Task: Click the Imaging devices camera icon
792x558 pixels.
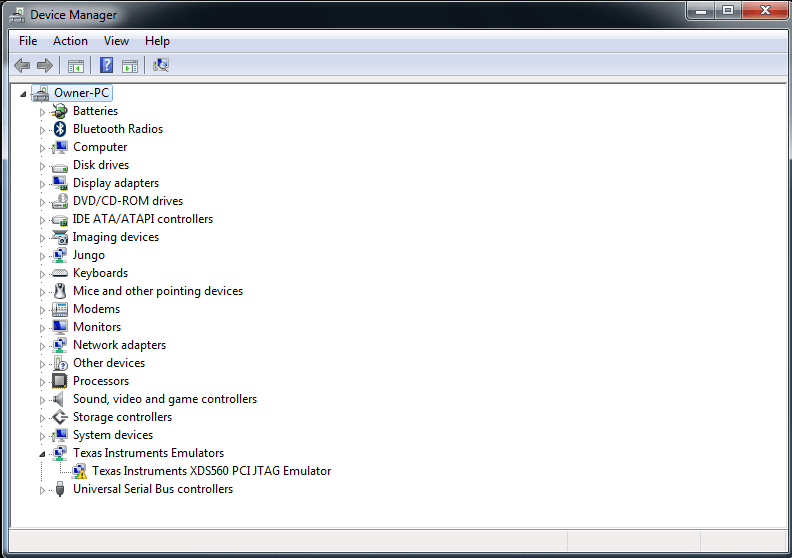Action: pyautogui.click(x=60, y=237)
